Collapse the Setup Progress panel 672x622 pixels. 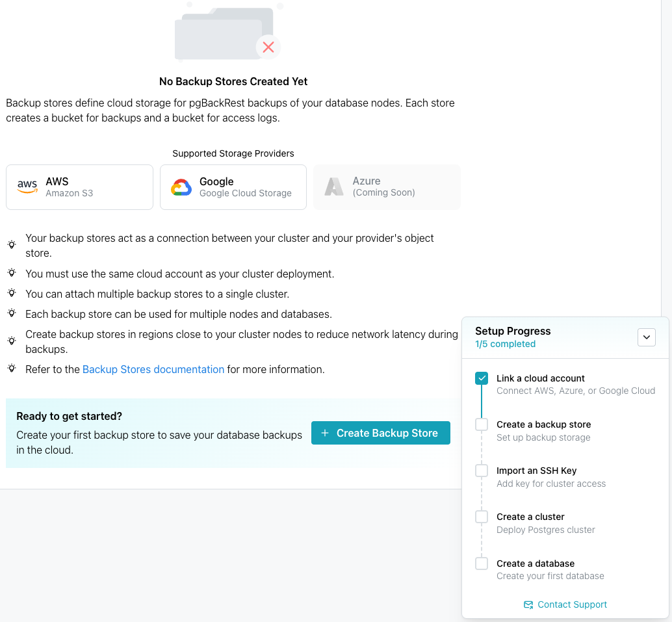tap(647, 337)
